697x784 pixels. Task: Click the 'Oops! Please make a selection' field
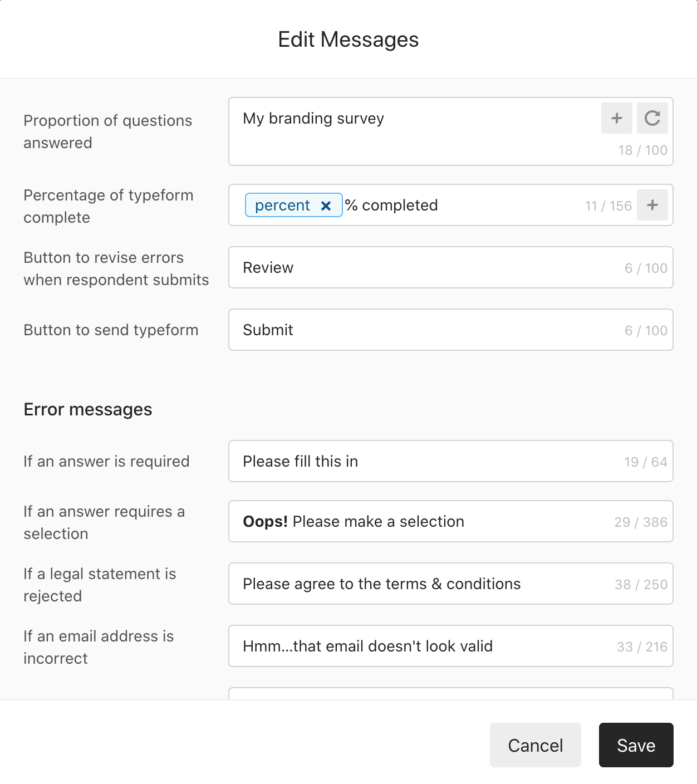tap(450, 521)
